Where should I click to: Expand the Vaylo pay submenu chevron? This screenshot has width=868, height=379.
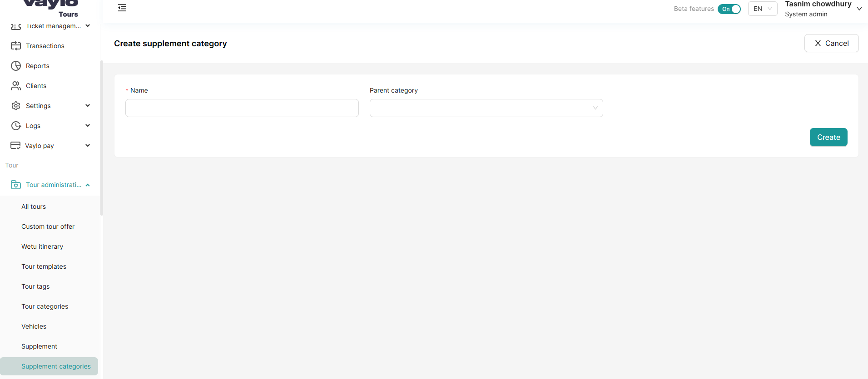(88, 146)
